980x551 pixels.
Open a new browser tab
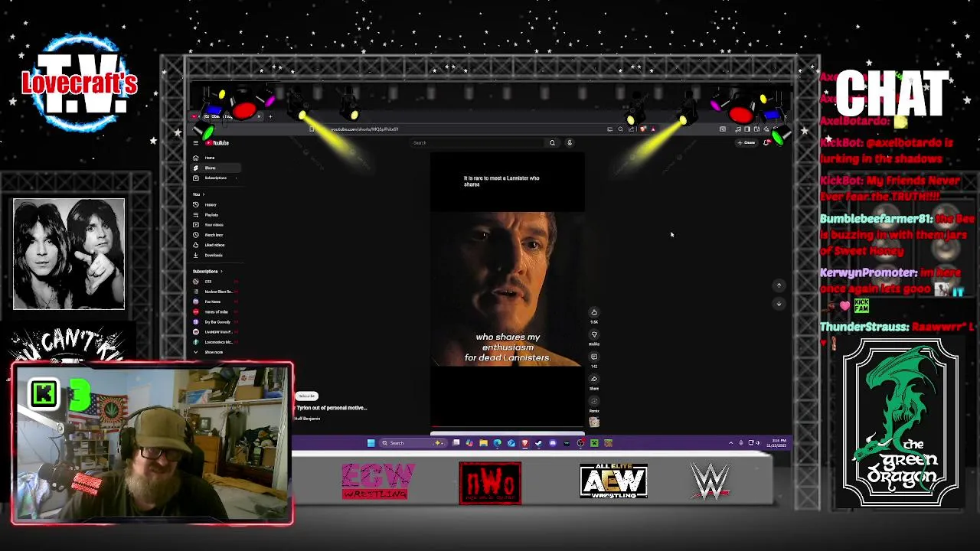click(270, 116)
